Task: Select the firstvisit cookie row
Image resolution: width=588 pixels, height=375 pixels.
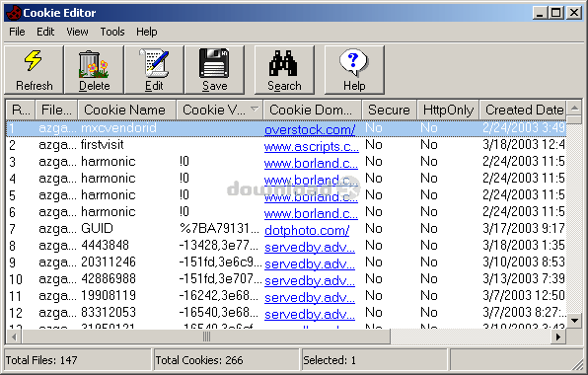Action: point(286,145)
